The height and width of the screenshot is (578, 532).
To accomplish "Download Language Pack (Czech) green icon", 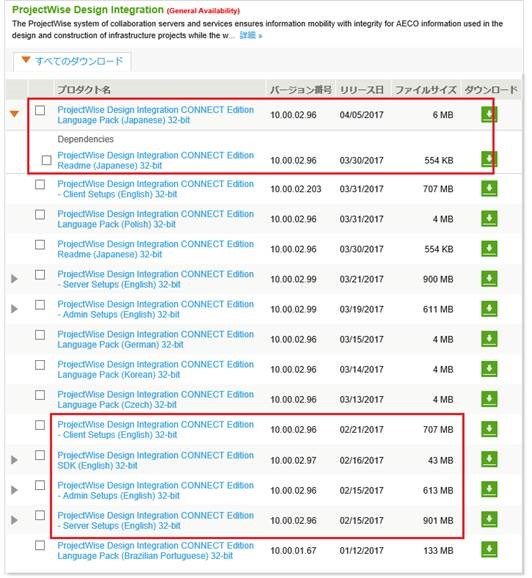I will tap(489, 399).
